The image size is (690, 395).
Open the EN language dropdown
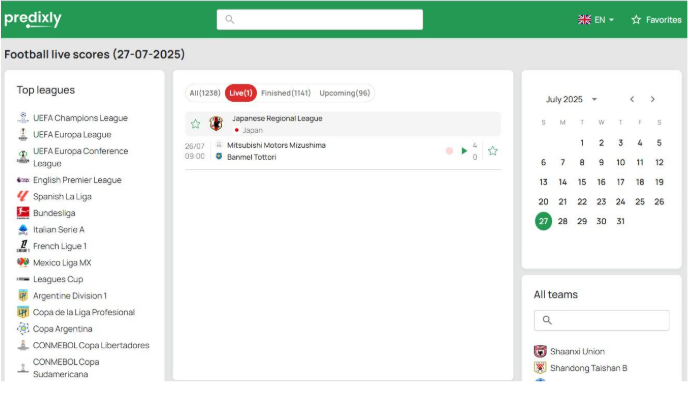[596, 20]
